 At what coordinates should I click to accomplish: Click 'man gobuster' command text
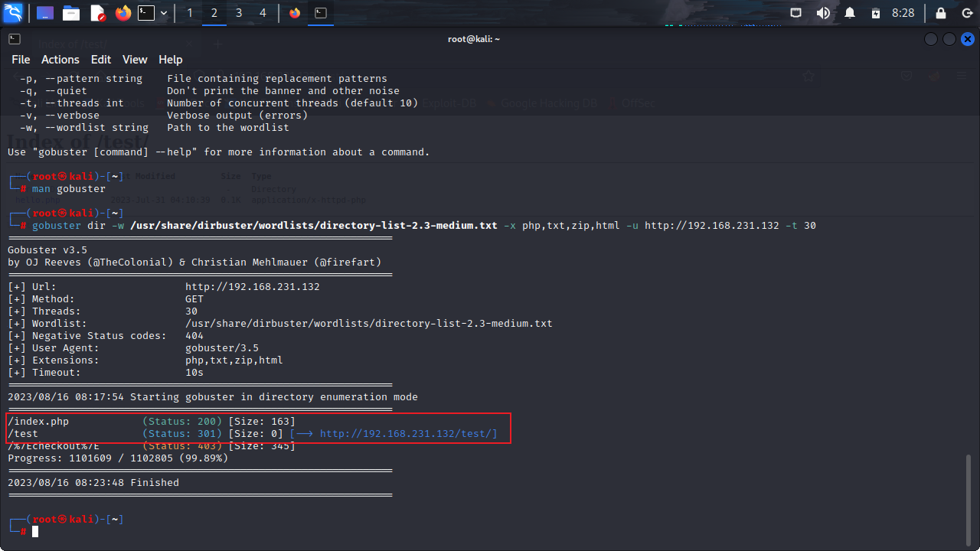[69, 188]
